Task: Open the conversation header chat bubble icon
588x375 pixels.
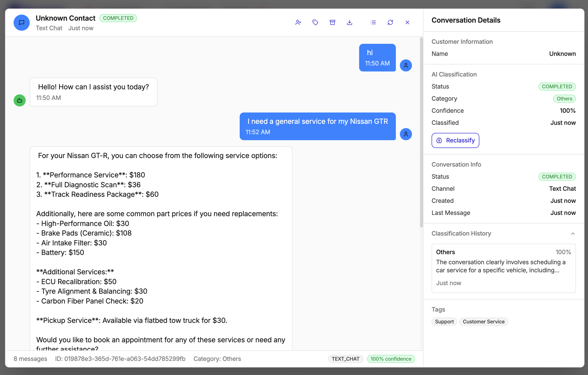Action: (x=22, y=23)
